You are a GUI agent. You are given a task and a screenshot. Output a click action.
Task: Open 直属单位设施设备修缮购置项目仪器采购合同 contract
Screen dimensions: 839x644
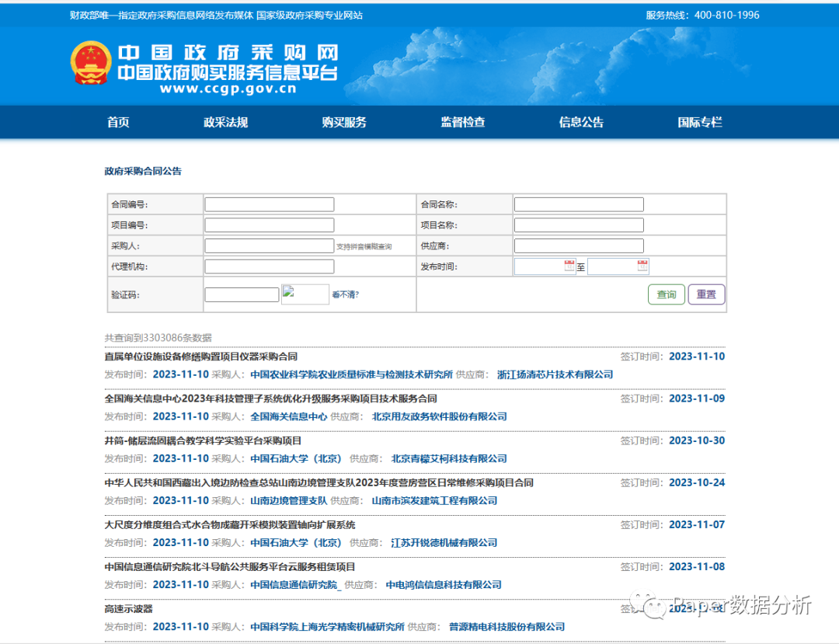pos(200,357)
